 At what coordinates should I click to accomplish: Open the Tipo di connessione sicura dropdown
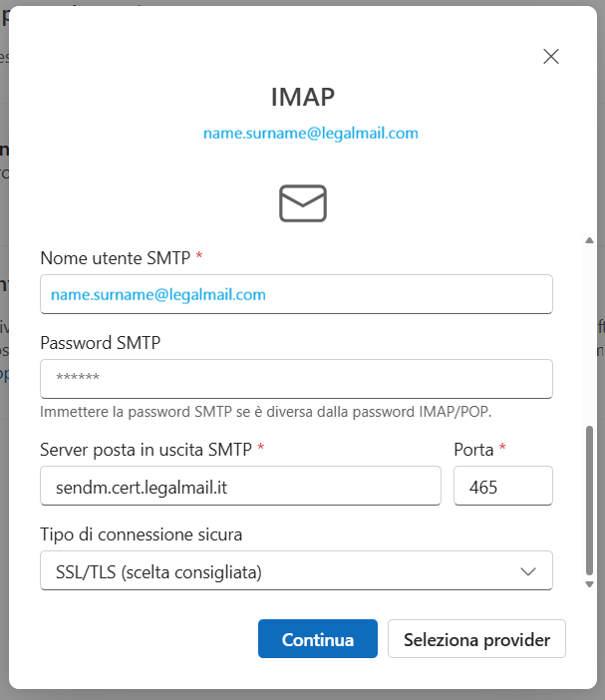(x=296, y=571)
